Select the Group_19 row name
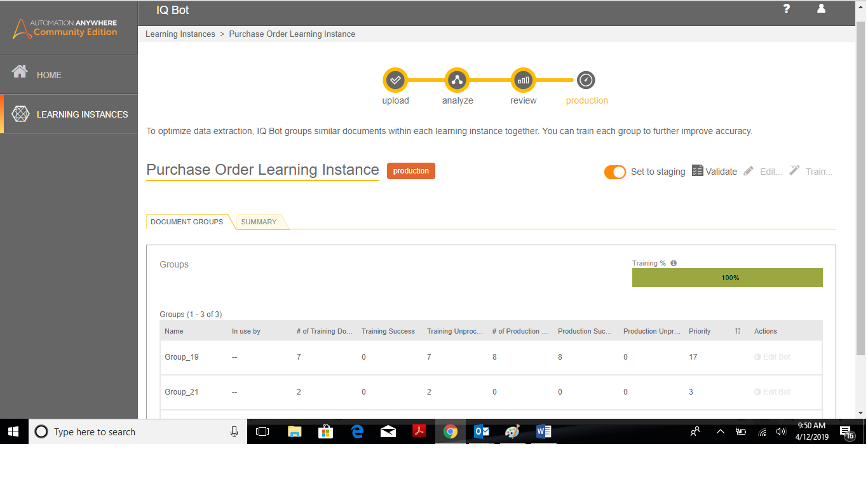The width and height of the screenshot is (868, 488). click(x=182, y=357)
